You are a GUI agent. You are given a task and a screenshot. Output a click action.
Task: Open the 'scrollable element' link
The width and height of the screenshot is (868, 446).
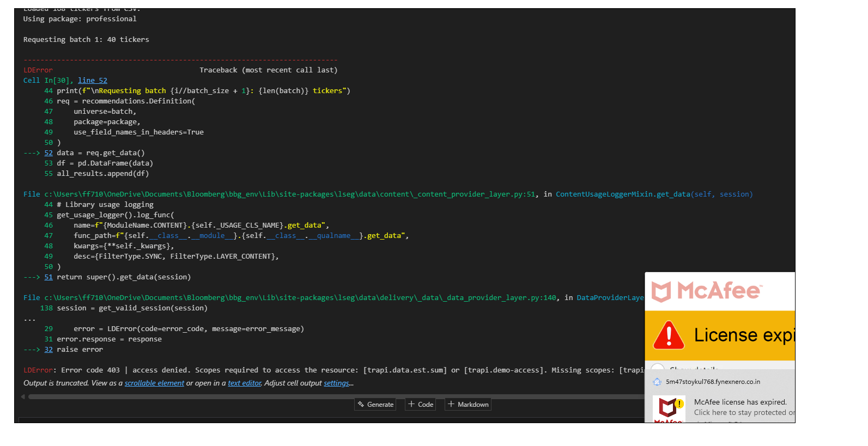click(154, 383)
